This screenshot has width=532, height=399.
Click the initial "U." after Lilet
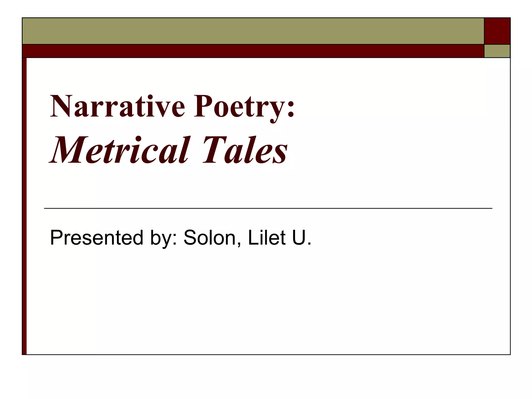click(301, 237)
